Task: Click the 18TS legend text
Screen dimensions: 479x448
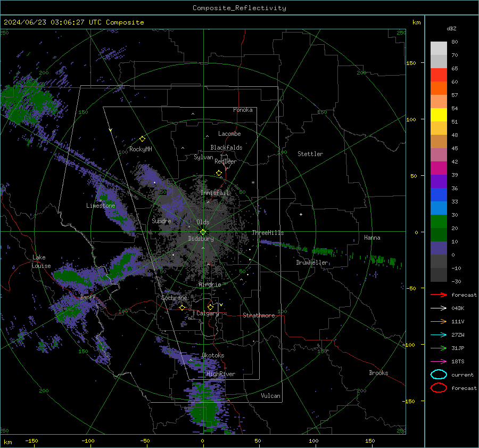Action: tap(458, 362)
